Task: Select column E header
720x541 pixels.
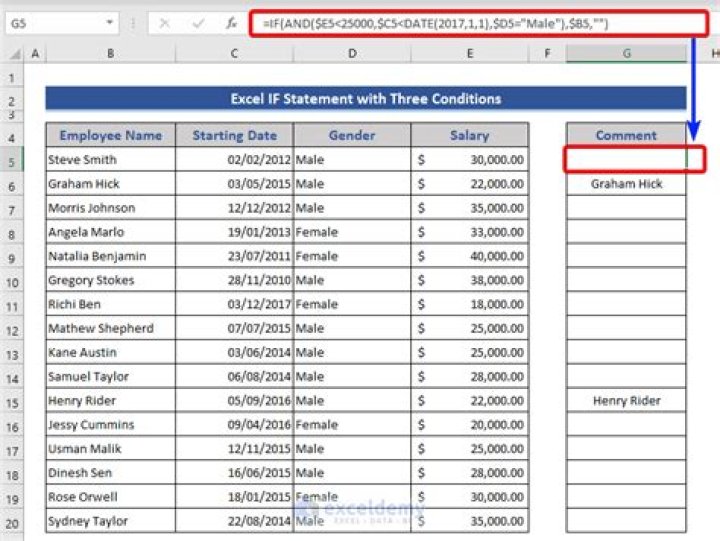Action: (x=470, y=54)
